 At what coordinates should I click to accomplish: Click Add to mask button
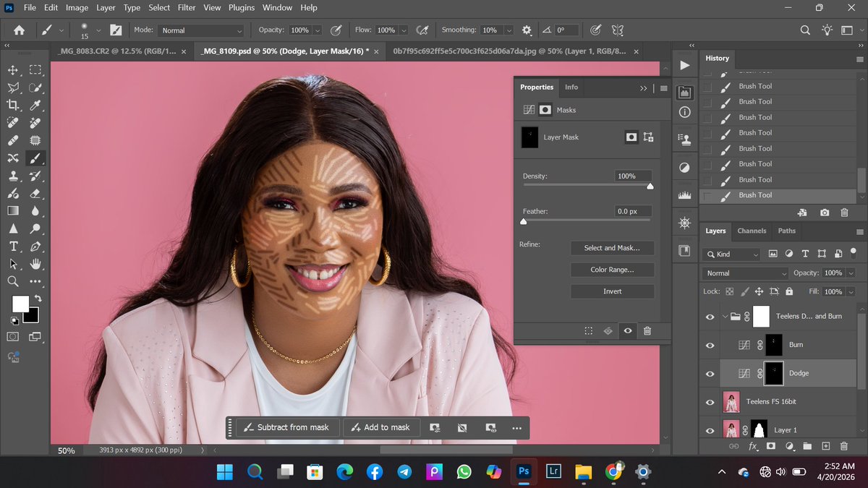click(x=380, y=427)
